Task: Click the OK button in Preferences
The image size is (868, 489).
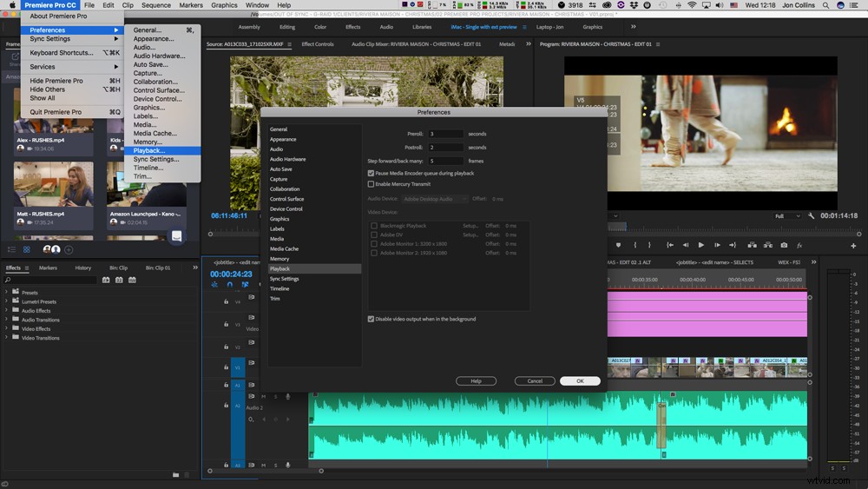Action: (x=580, y=381)
